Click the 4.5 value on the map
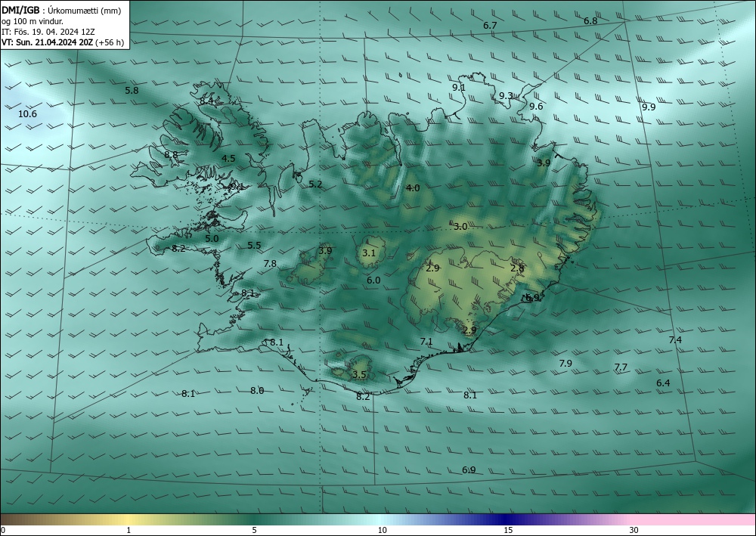Screen dimensions: 756x536 pyautogui.click(x=228, y=159)
